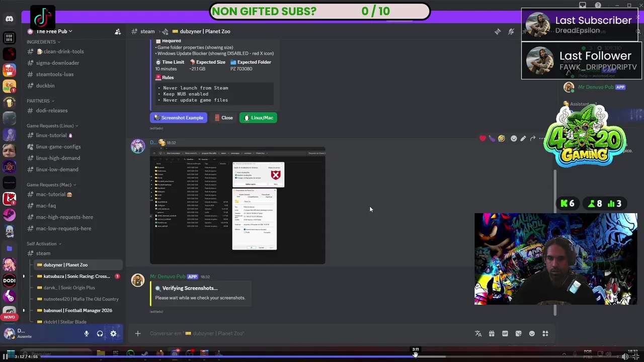Open user settings gear icon
The width and height of the screenshot is (644, 362).
pos(113,333)
